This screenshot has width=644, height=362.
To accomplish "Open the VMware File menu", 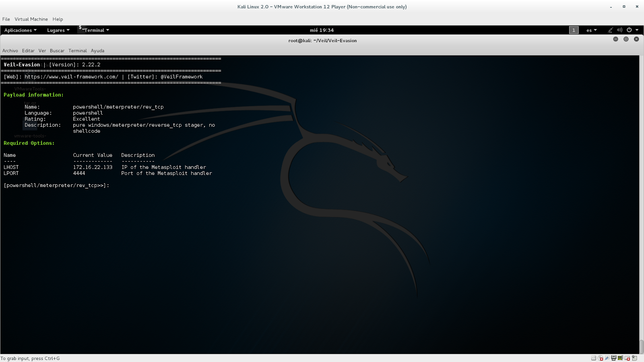I will [x=6, y=19].
